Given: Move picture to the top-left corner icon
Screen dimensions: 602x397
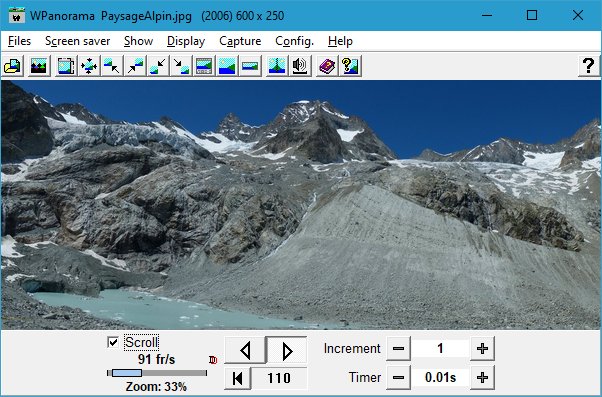Looking at the screenshot, I should pyautogui.click(x=112, y=66).
